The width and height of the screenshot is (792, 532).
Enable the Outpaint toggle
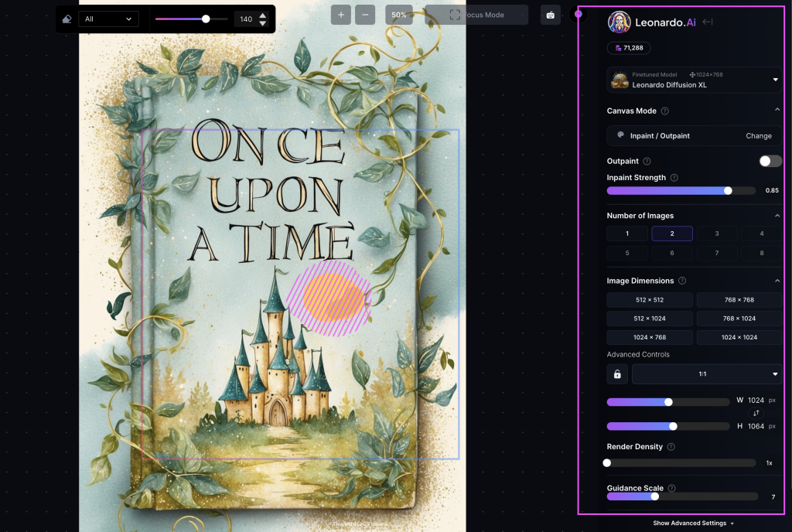(x=770, y=161)
